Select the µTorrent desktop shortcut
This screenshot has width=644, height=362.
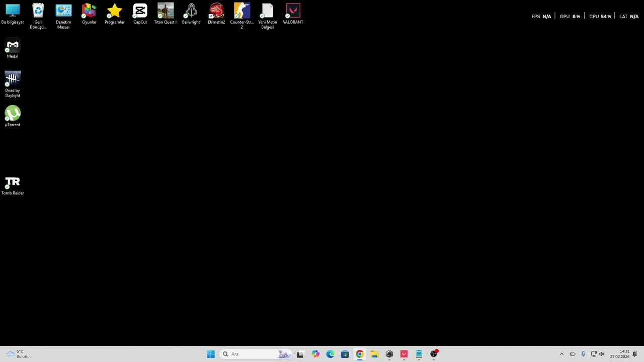pyautogui.click(x=13, y=116)
